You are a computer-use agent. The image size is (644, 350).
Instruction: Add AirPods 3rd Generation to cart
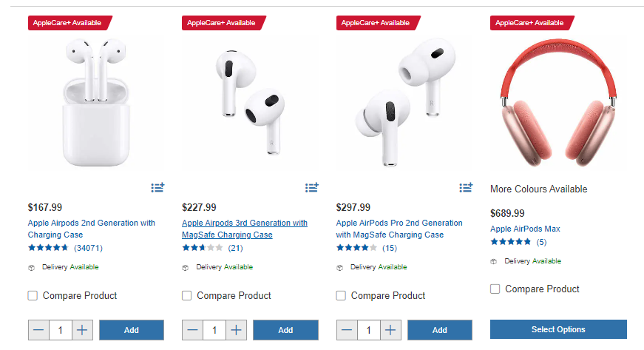coord(285,330)
